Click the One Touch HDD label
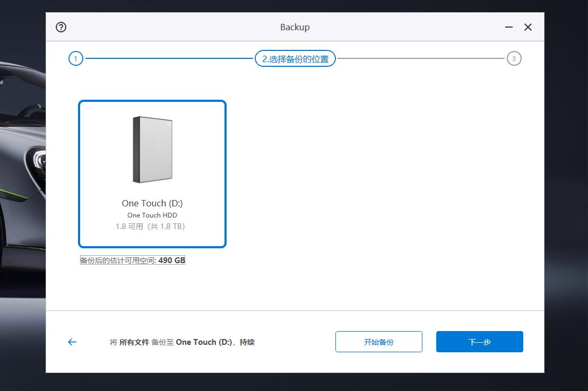The height and width of the screenshot is (391, 588). (152, 215)
